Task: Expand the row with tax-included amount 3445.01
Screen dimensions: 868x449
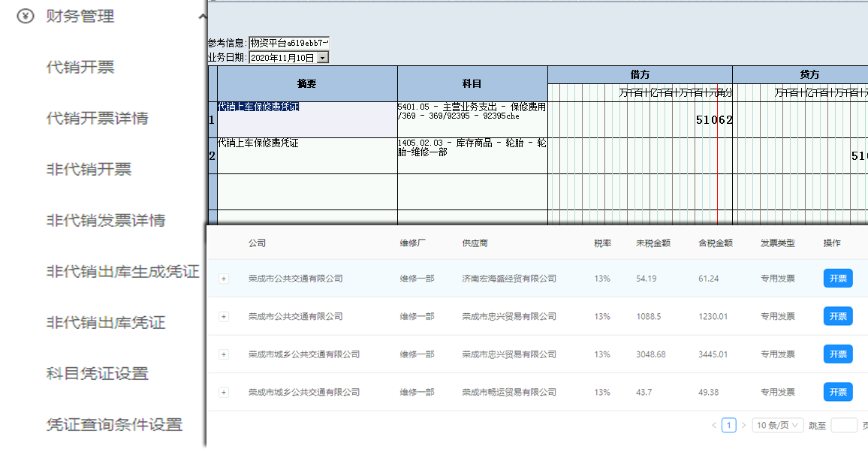Action: pos(223,354)
